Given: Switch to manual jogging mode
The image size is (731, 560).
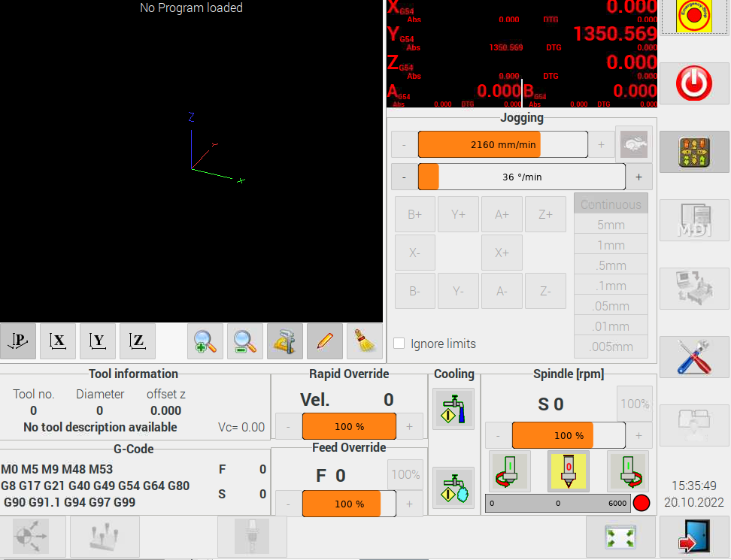Looking at the screenshot, I should point(693,151).
